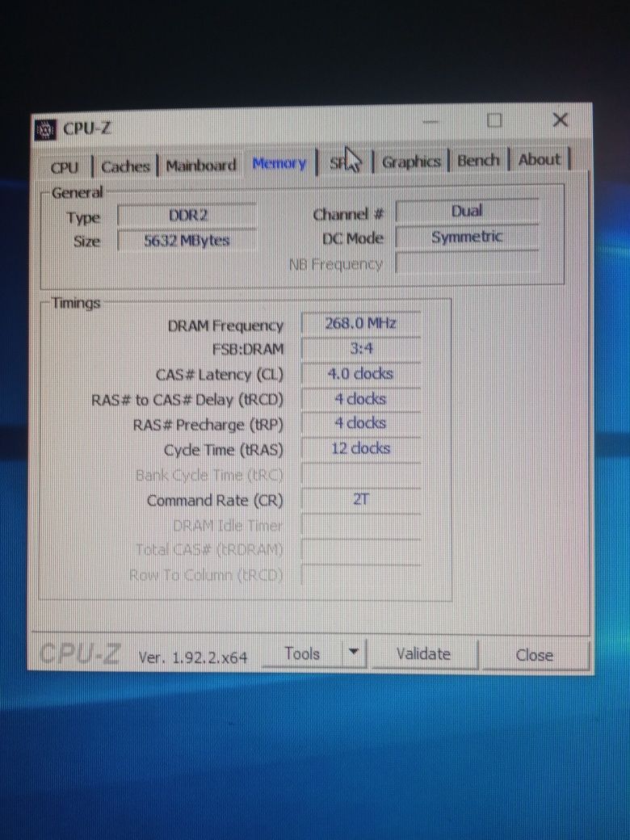Click the tRP value 4 clocks
This screenshot has width=630, height=840.
pyautogui.click(x=361, y=423)
